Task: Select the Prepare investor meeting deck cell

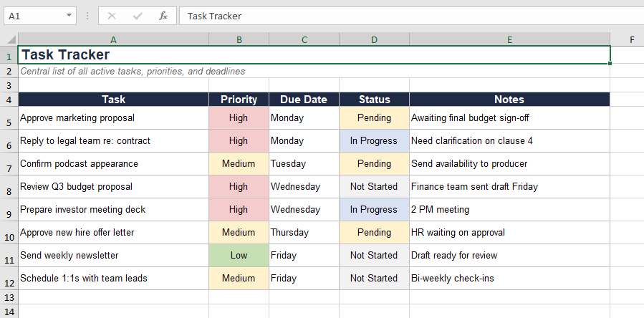Action: pos(113,210)
